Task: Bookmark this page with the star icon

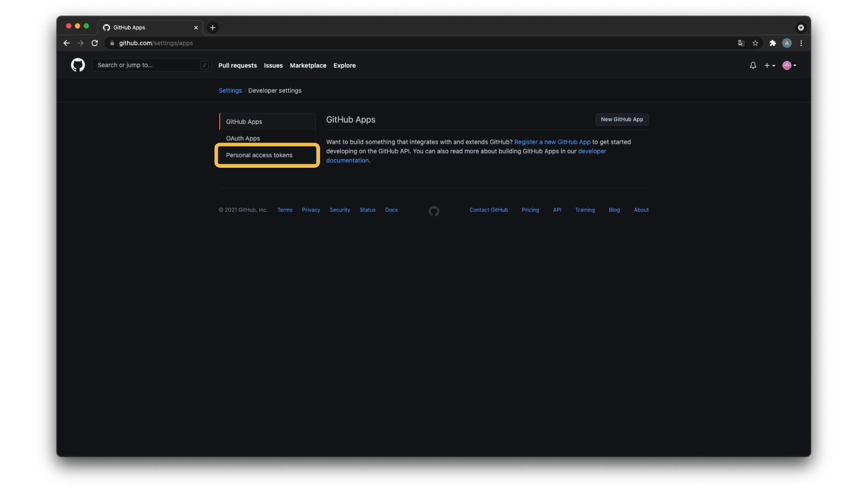Action: (x=755, y=43)
